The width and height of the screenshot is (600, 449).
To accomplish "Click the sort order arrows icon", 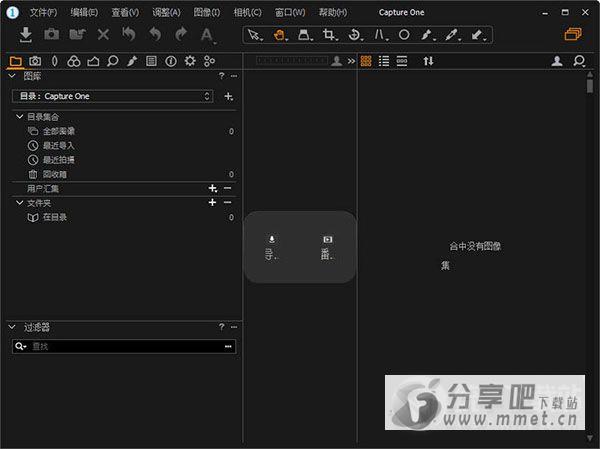I will point(429,61).
